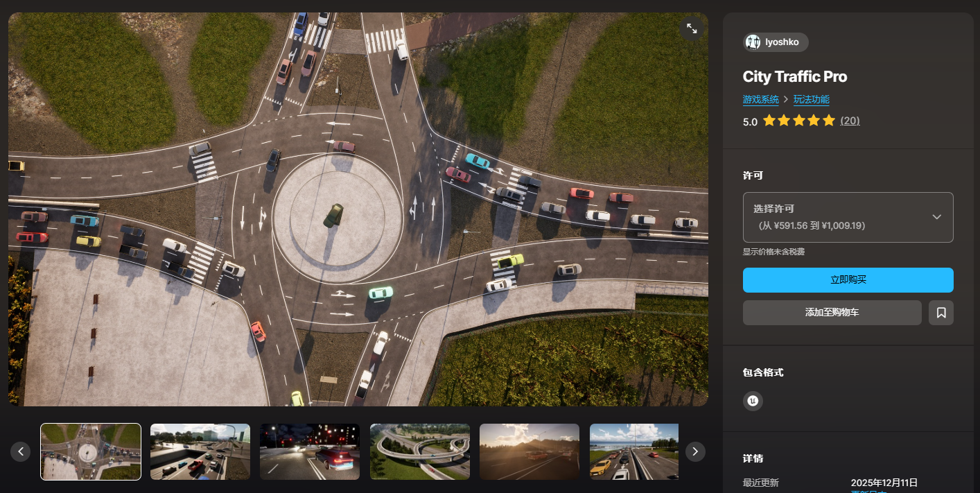
Task: Open the lyoshko seller profile chip
Action: [x=776, y=42]
